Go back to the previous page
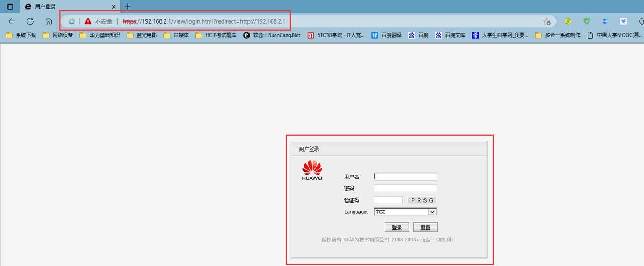 11,21
